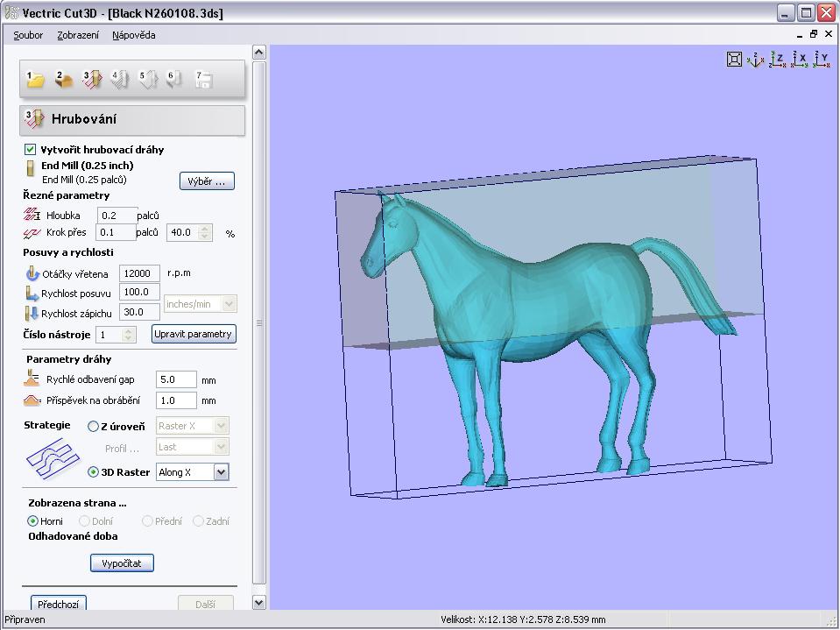
Task: Switch to isometric 3D view icon
Action: (x=755, y=60)
